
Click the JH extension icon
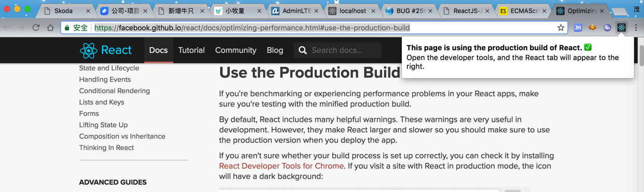(x=578, y=27)
